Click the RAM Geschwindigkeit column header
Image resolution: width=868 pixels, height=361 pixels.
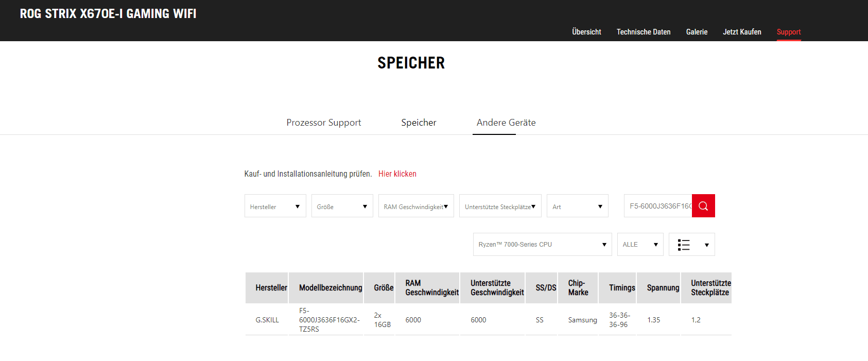pos(431,288)
